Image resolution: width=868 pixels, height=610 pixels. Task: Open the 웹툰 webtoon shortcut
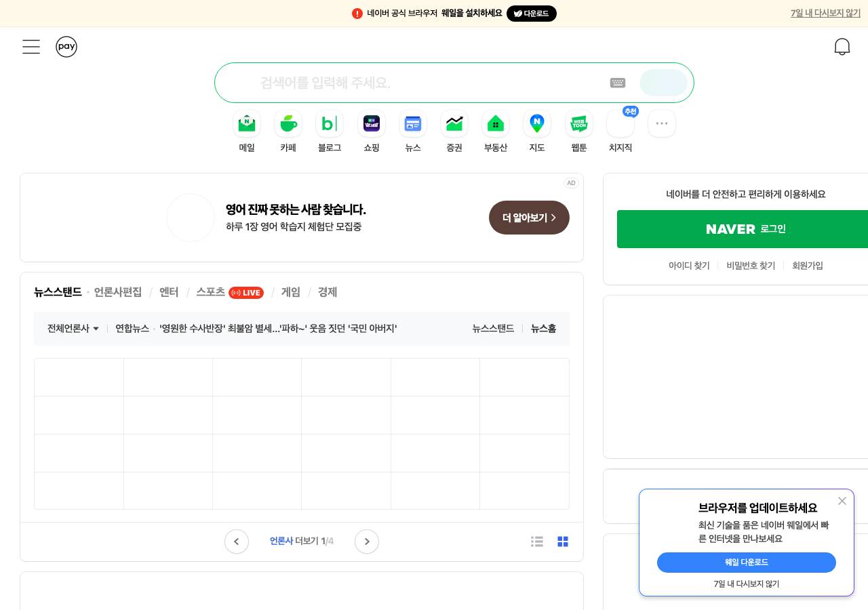pyautogui.click(x=579, y=133)
